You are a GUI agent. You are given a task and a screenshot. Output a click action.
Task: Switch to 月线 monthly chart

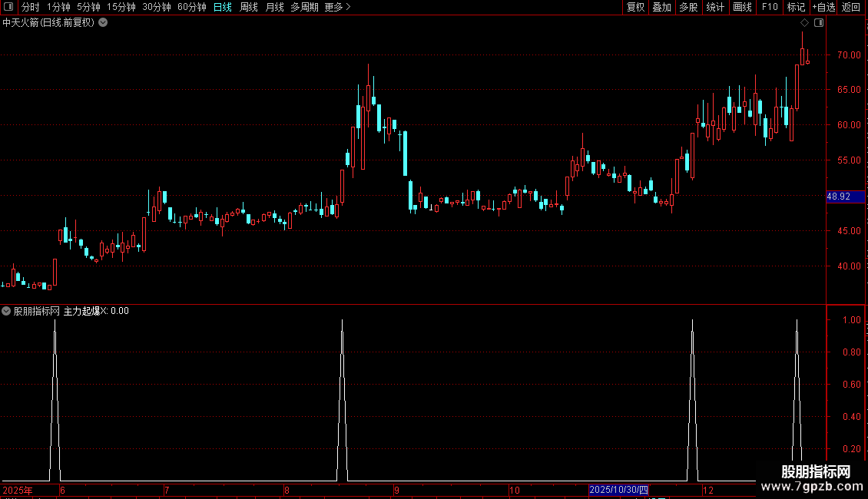[x=274, y=7]
